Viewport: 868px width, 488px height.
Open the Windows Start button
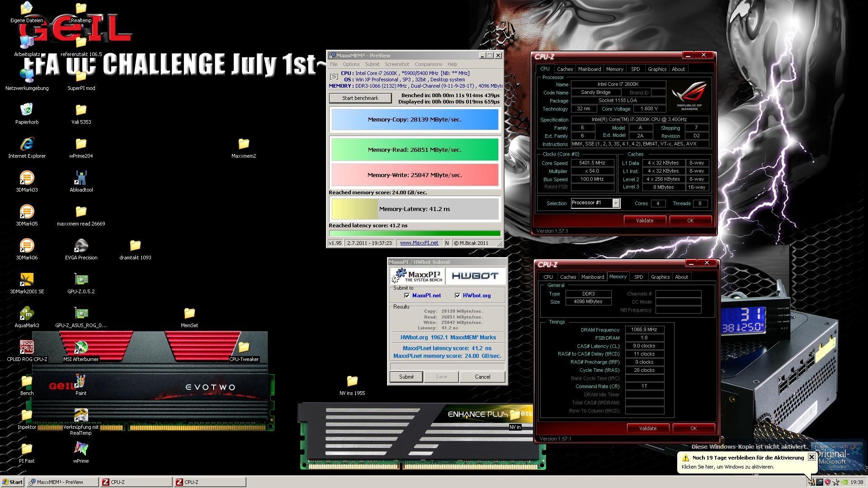[13, 482]
